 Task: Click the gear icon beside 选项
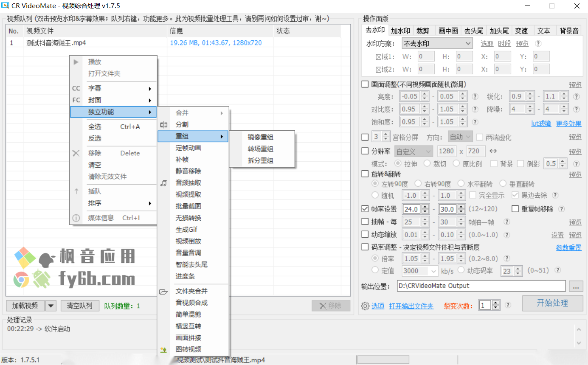click(x=365, y=306)
